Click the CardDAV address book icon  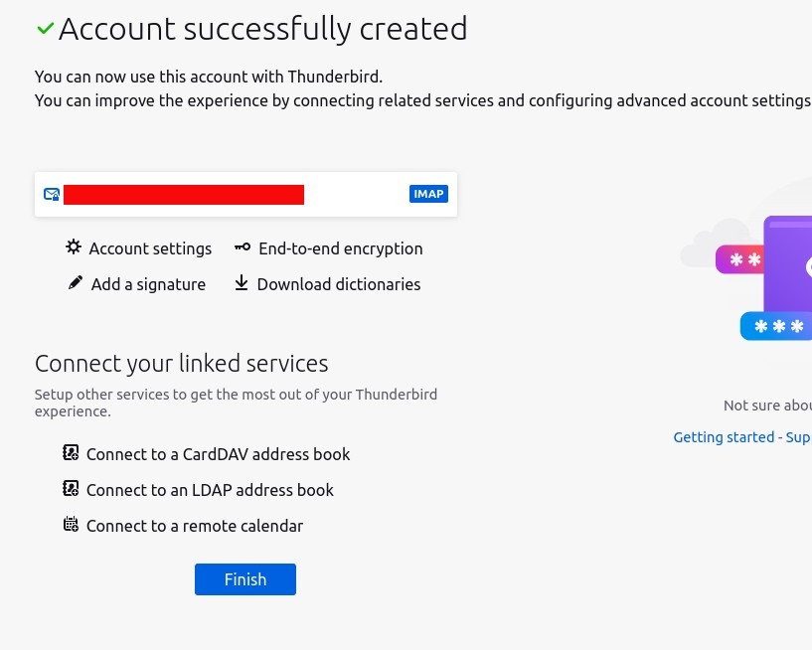click(x=71, y=453)
